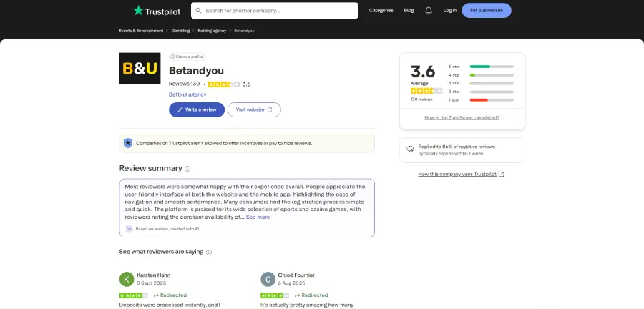Expand summary with See more

coord(258,217)
